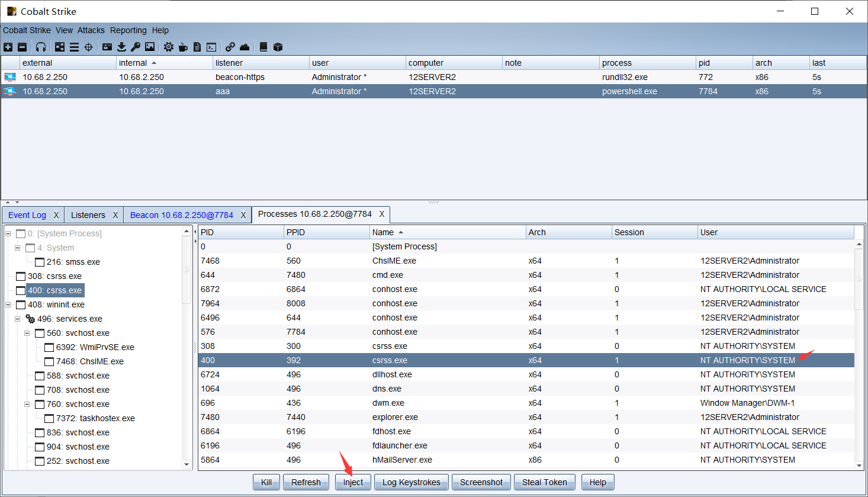Click the process tree scrollbar up arrow

tap(187, 231)
